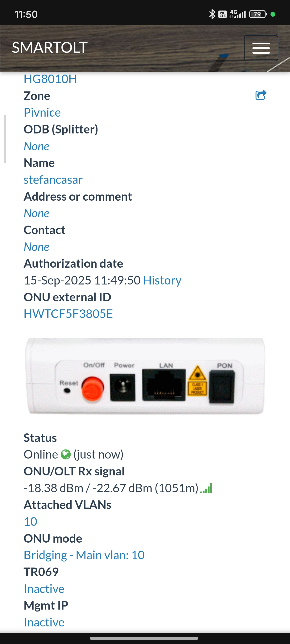Tap the 4G signal indicator icon
Viewport: 290px width, 644px height.
(x=238, y=14)
